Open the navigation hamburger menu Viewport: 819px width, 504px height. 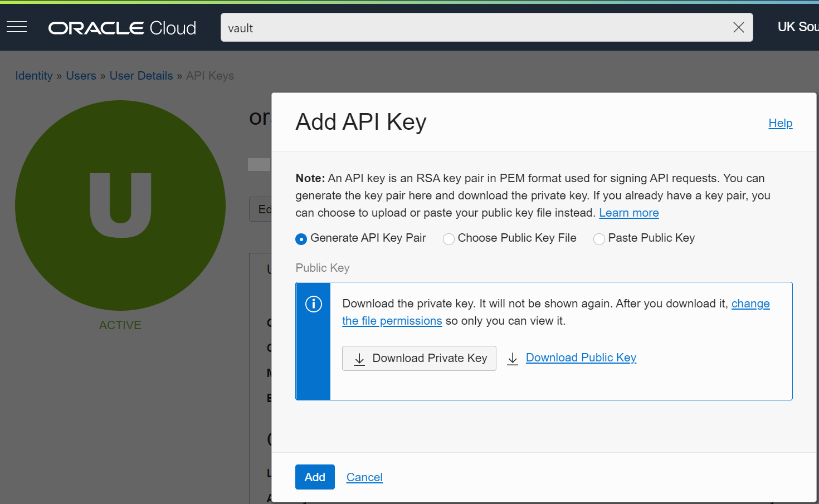coord(16,26)
